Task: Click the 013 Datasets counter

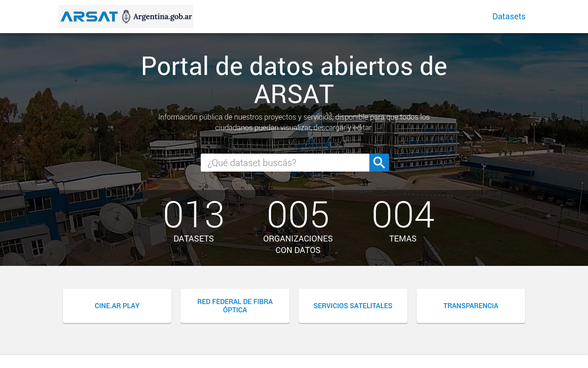Action: pyautogui.click(x=194, y=221)
